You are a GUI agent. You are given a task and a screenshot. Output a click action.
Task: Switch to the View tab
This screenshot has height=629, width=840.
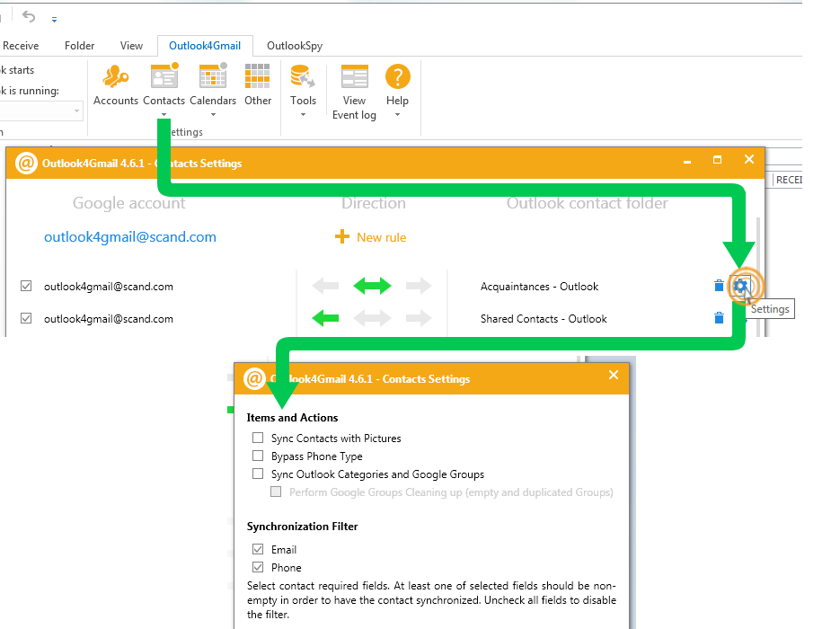(131, 46)
